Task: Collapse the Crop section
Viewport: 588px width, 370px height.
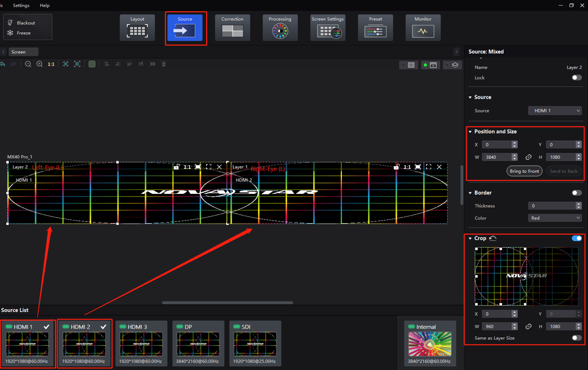Action: [471, 238]
